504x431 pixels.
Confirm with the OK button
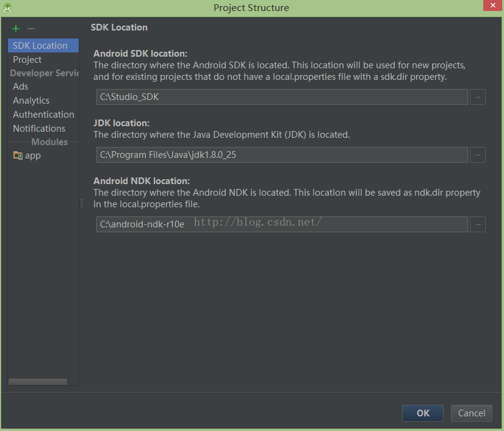click(423, 413)
